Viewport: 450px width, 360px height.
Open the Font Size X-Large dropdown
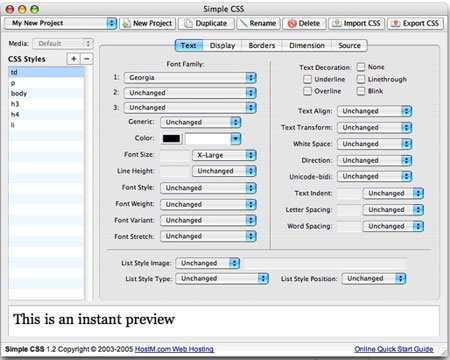224,155
